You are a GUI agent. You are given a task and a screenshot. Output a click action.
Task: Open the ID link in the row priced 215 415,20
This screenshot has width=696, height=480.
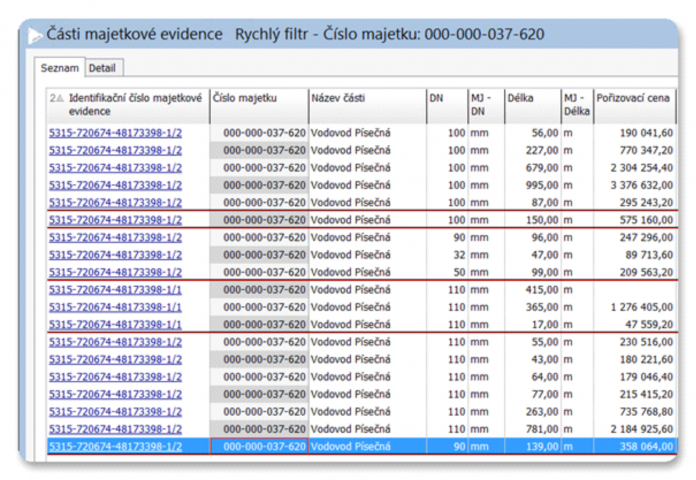click(115, 394)
